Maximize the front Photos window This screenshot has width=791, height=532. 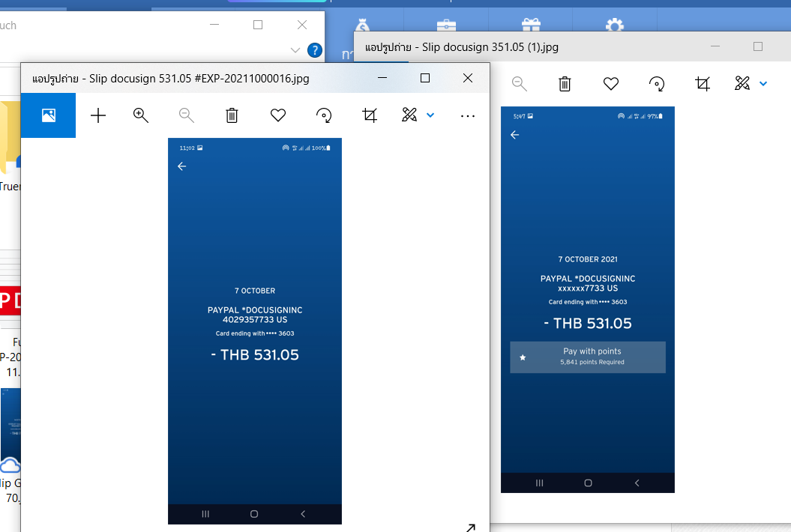tap(425, 78)
